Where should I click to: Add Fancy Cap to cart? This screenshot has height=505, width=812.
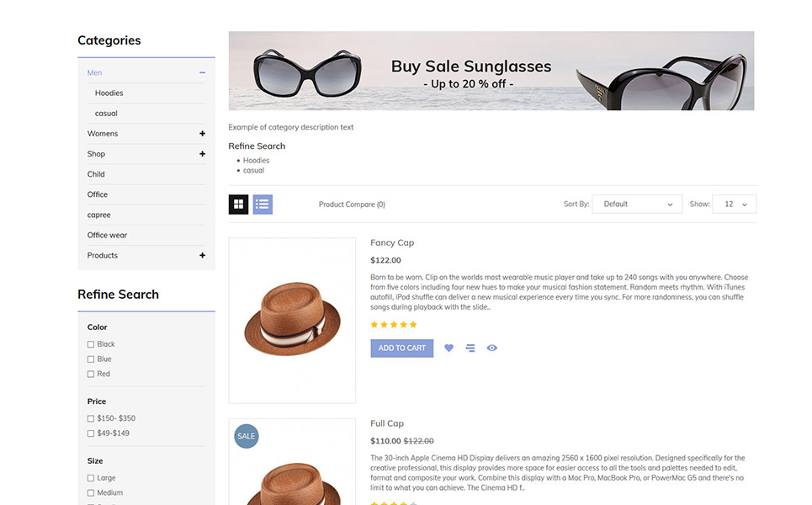coord(402,348)
